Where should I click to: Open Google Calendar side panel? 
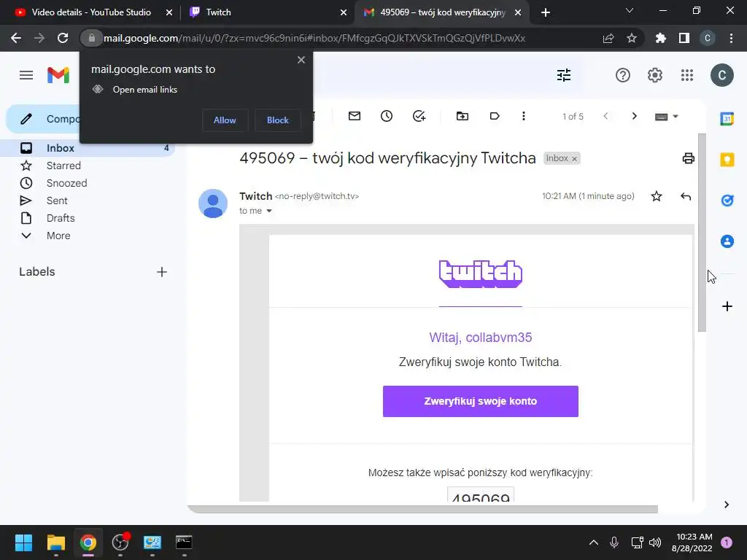click(x=727, y=119)
